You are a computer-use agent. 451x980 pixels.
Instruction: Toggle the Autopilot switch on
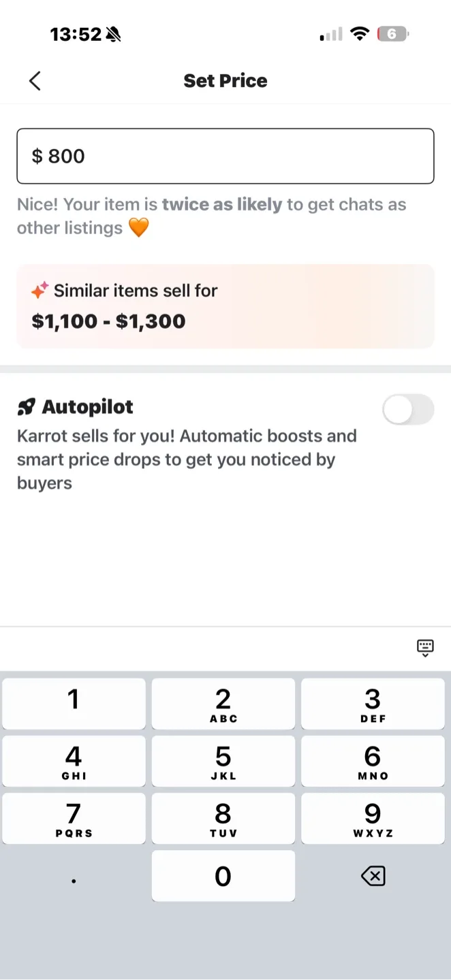pyautogui.click(x=407, y=410)
